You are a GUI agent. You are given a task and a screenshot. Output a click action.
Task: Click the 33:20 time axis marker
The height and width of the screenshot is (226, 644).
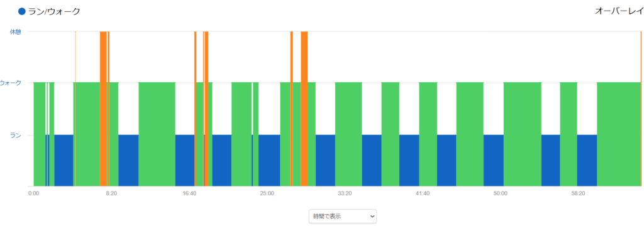[x=345, y=193]
